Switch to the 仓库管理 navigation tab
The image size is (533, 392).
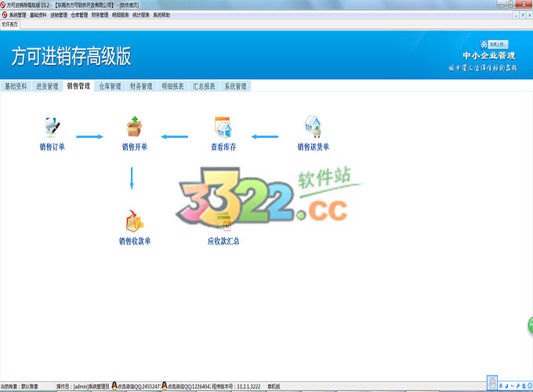110,86
